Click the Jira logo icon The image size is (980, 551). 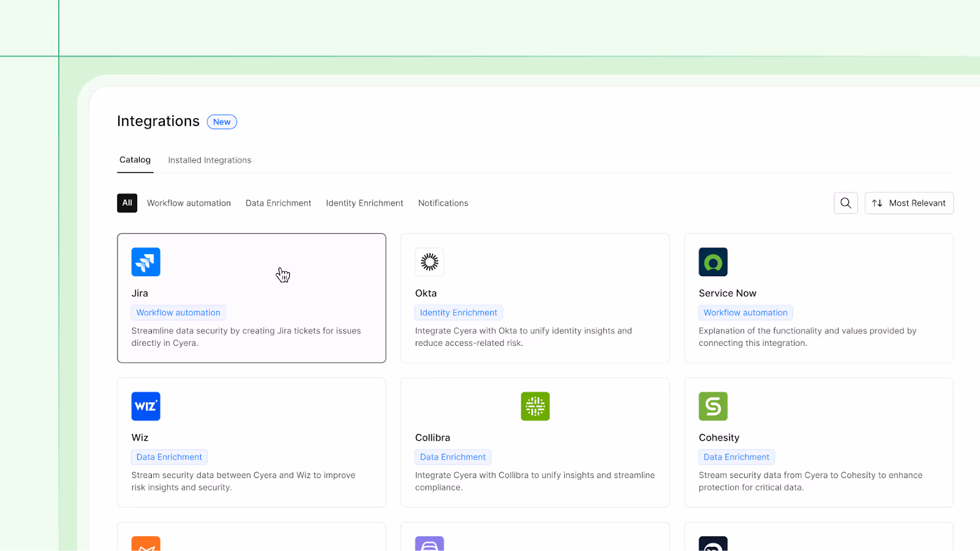[x=146, y=262]
